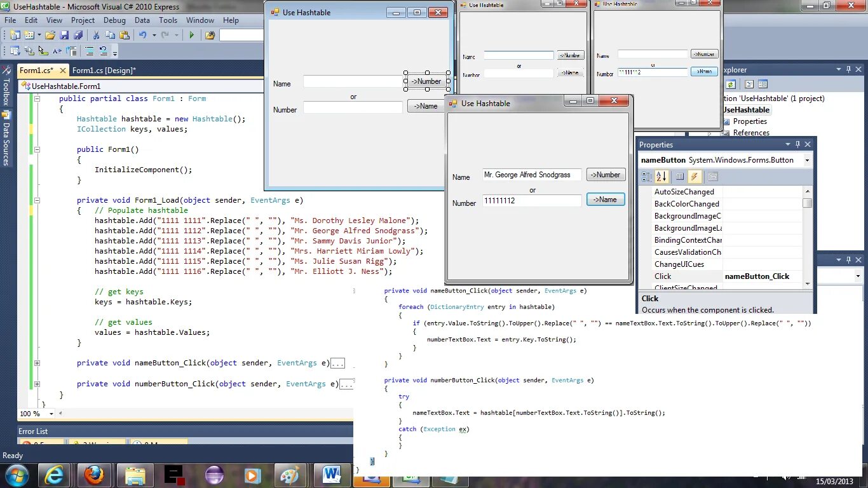This screenshot has height=488, width=868.
Task: Click the Display Word Completion icon
Action: pos(58,51)
